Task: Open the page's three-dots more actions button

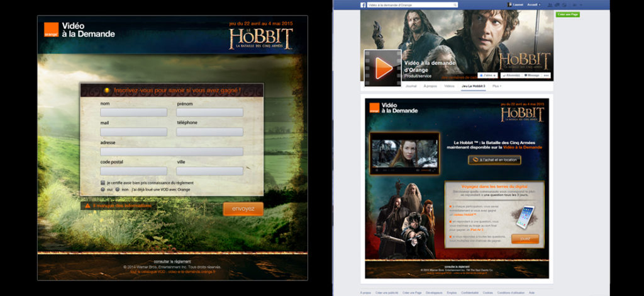Action: coord(547,75)
